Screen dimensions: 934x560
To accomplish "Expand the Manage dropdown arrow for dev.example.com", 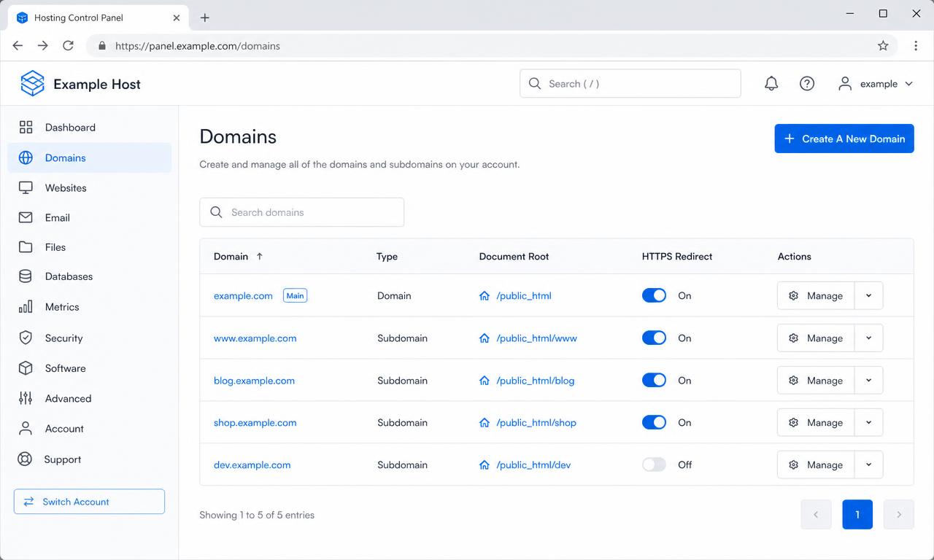I will point(868,465).
